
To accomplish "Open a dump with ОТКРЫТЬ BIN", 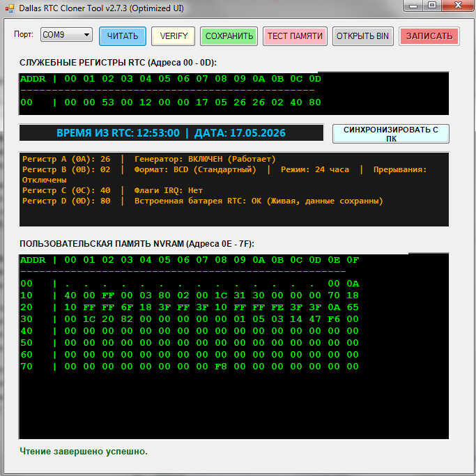I will pyautogui.click(x=363, y=36).
